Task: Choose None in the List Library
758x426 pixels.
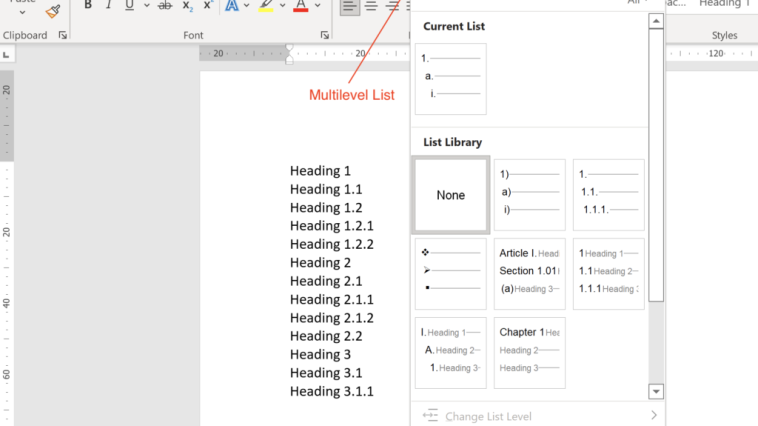Action: [451, 195]
